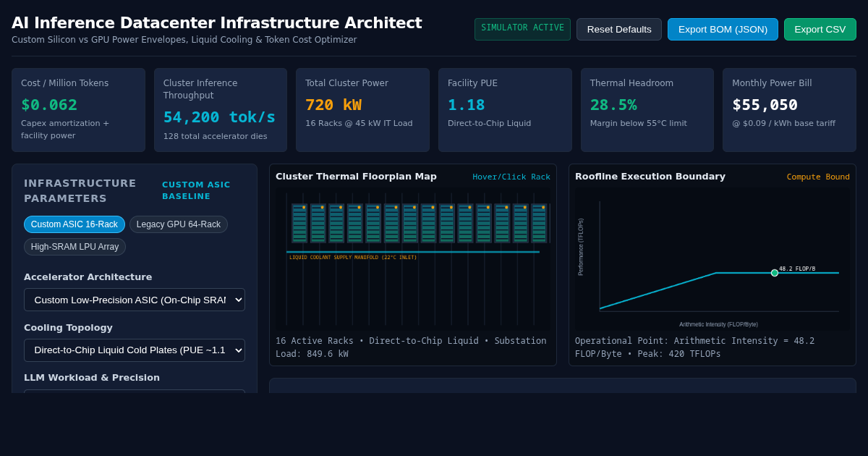Click the Arithmetic Intensity axis label
868x456 pixels.
(718, 324)
